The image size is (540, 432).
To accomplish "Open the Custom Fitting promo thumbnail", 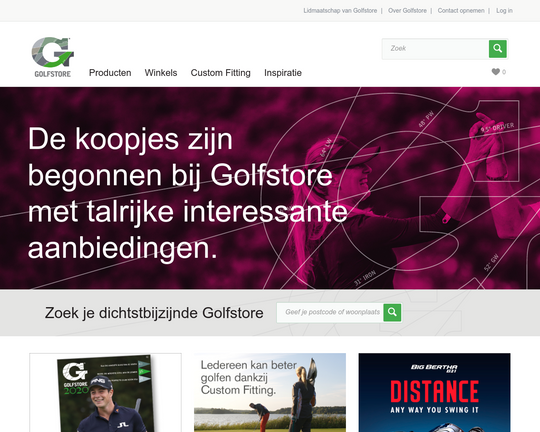I will [x=270, y=393].
